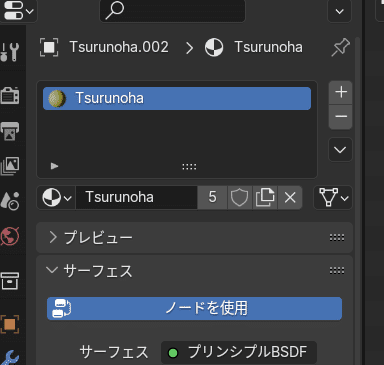
Task: Open the browse material dropdown
Action: 56,198
